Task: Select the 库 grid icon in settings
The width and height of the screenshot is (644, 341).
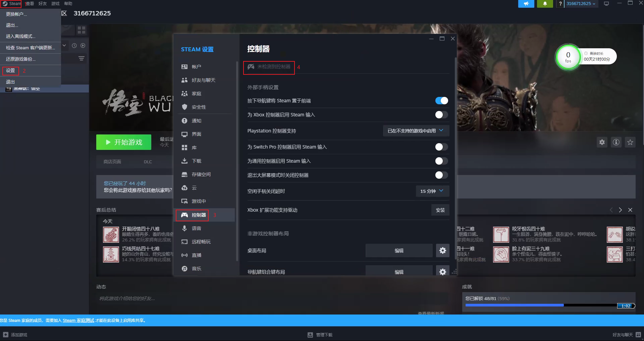Action: click(184, 148)
